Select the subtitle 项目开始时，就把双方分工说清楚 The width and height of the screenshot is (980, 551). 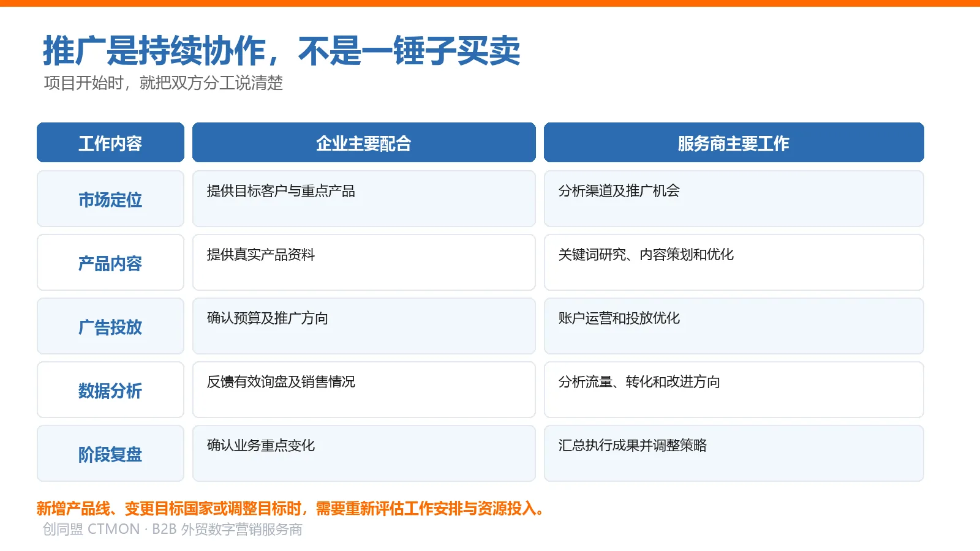[164, 83]
